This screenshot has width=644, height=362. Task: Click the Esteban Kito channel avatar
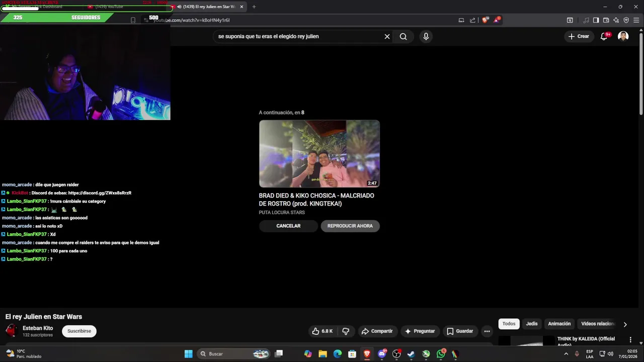(11, 330)
